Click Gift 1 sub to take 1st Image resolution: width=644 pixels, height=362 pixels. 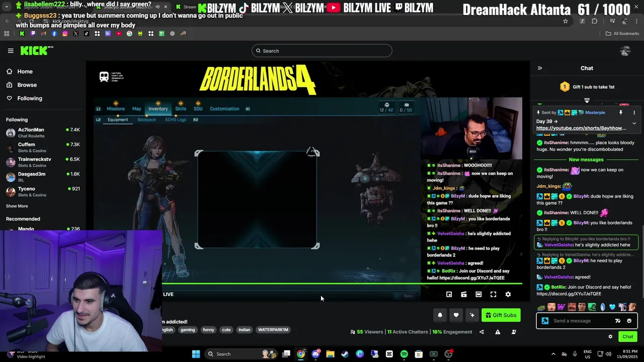click(x=587, y=87)
